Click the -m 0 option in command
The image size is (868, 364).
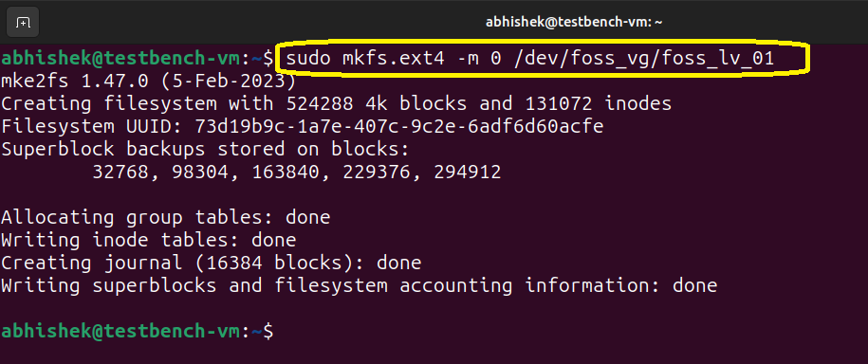tap(479, 59)
